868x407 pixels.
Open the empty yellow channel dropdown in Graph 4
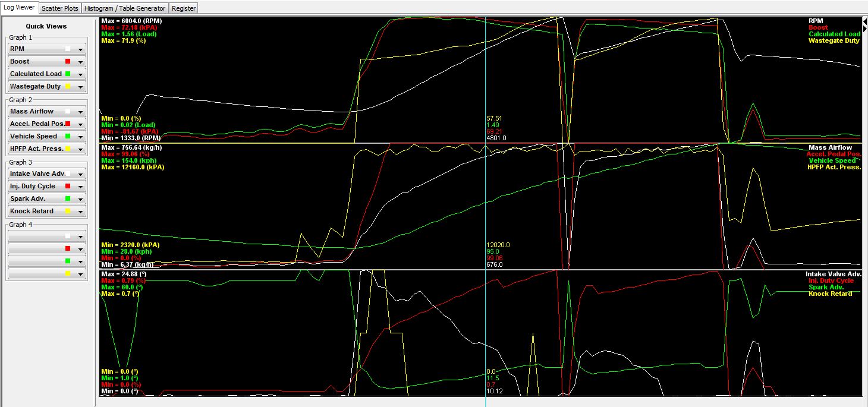tap(80, 273)
